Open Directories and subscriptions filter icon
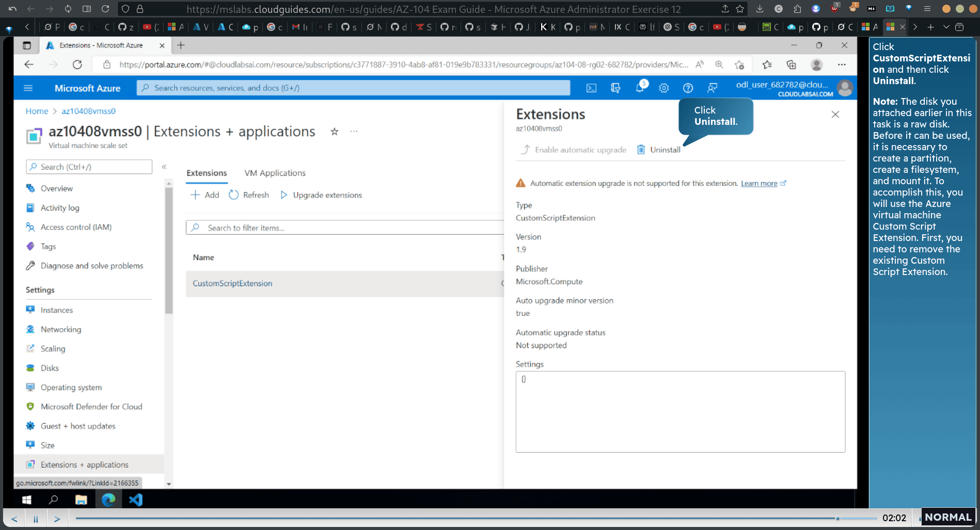This screenshot has width=980, height=530. click(x=615, y=88)
